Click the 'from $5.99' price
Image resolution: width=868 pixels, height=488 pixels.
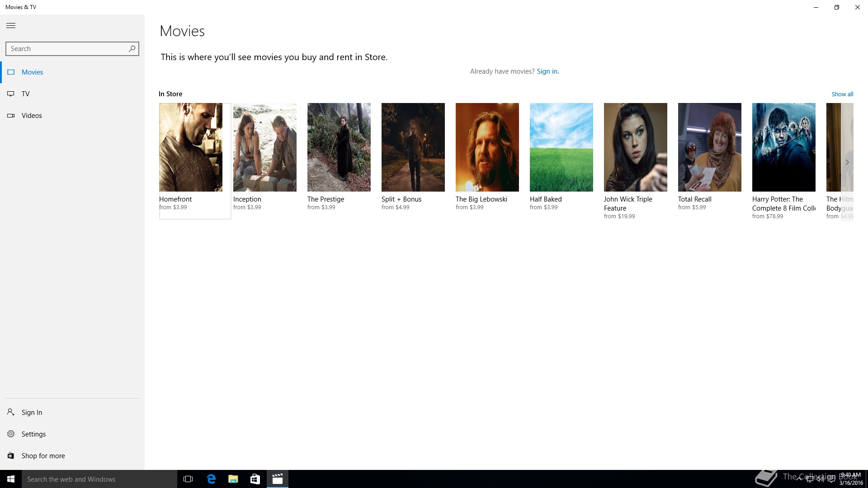coord(692,207)
